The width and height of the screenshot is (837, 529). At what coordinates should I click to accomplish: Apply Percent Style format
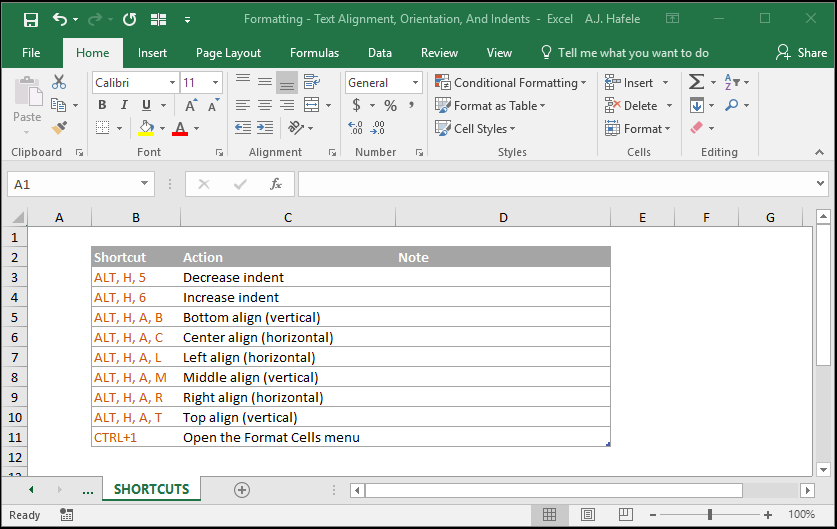[390, 105]
